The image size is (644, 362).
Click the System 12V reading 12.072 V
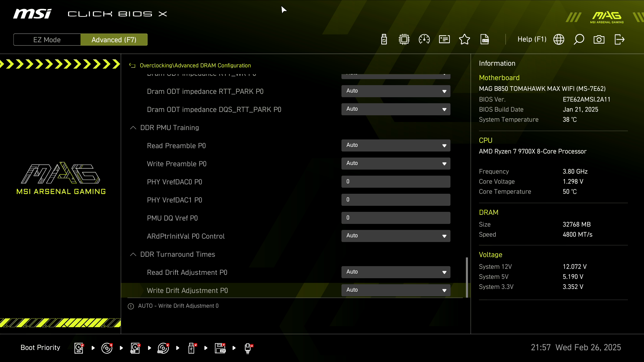575,267
